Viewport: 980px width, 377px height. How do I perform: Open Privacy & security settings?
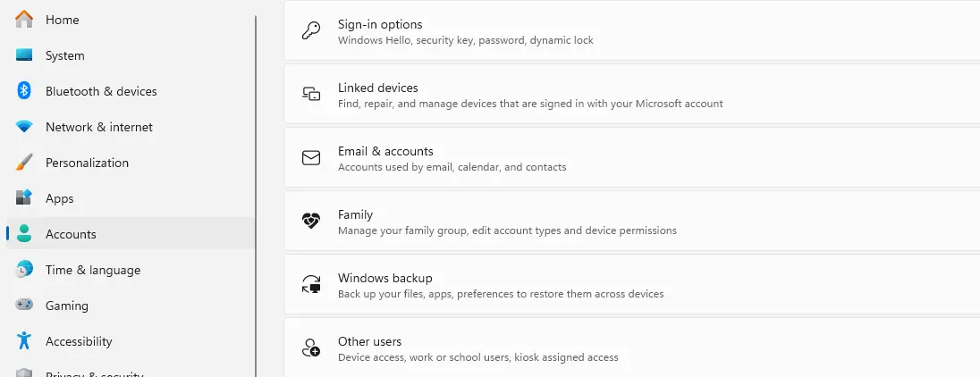pos(94,373)
